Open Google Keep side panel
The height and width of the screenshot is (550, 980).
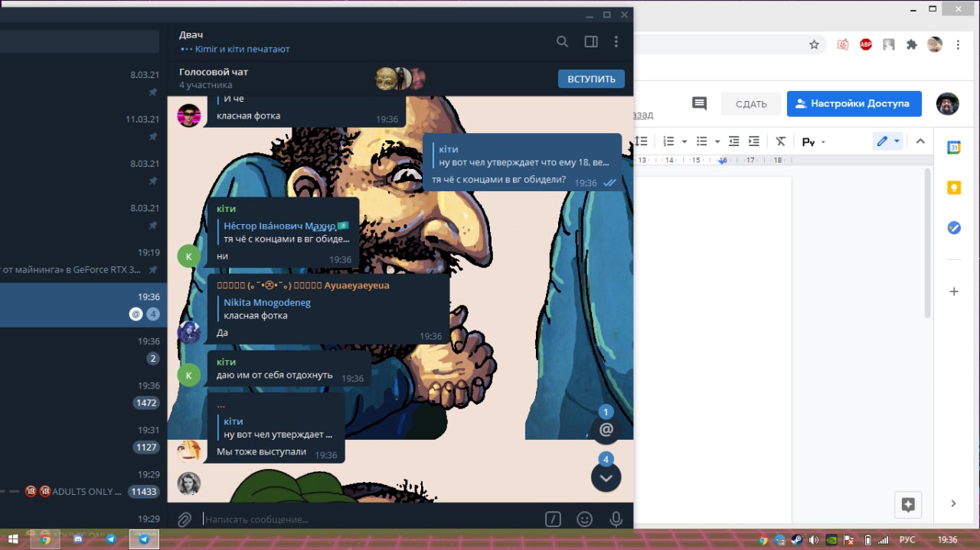[x=954, y=188]
